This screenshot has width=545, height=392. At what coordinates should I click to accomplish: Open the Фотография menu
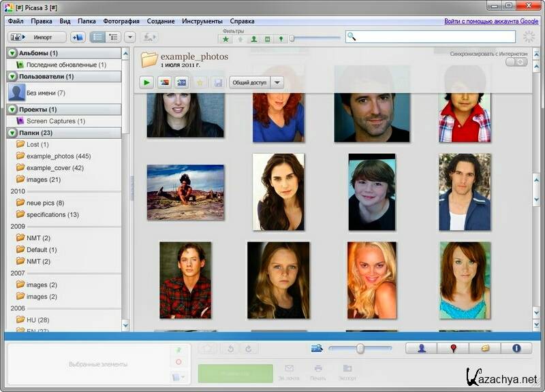tap(121, 21)
